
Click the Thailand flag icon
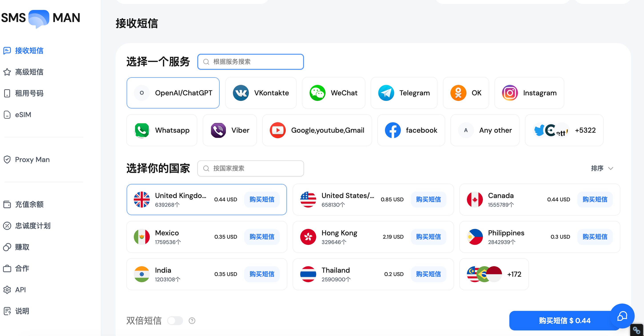click(308, 274)
